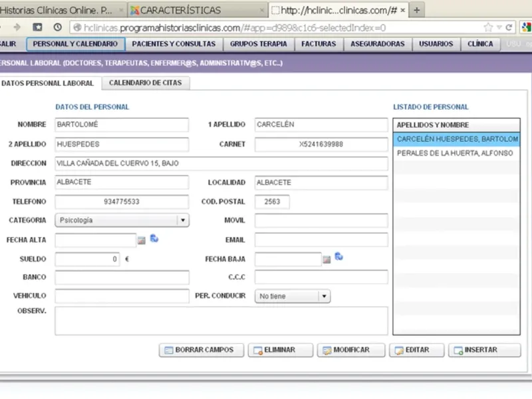Click the 2 APELLIDO field containing HUESPEDES

tap(122, 144)
